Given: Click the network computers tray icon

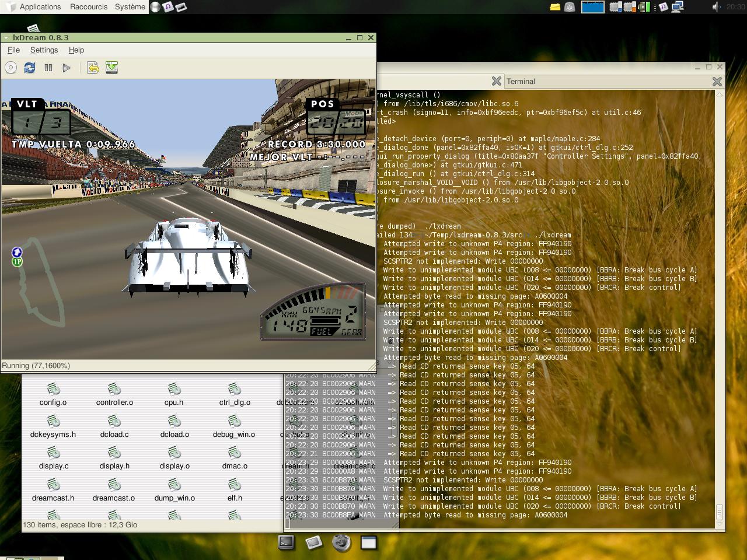Looking at the screenshot, I should [677, 7].
